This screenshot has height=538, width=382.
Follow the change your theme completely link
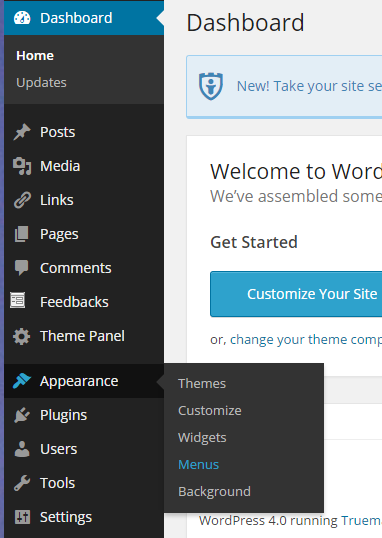[x=306, y=340]
